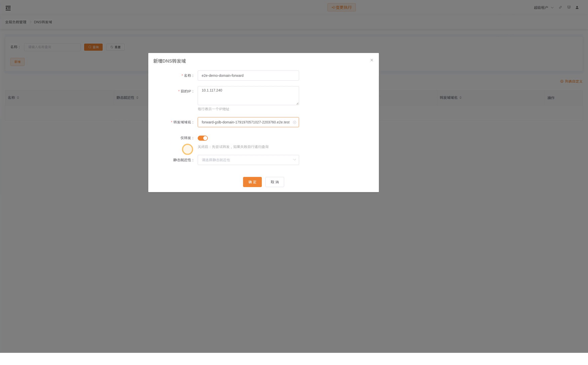Toggle the 仅转发 switch

click(203, 138)
